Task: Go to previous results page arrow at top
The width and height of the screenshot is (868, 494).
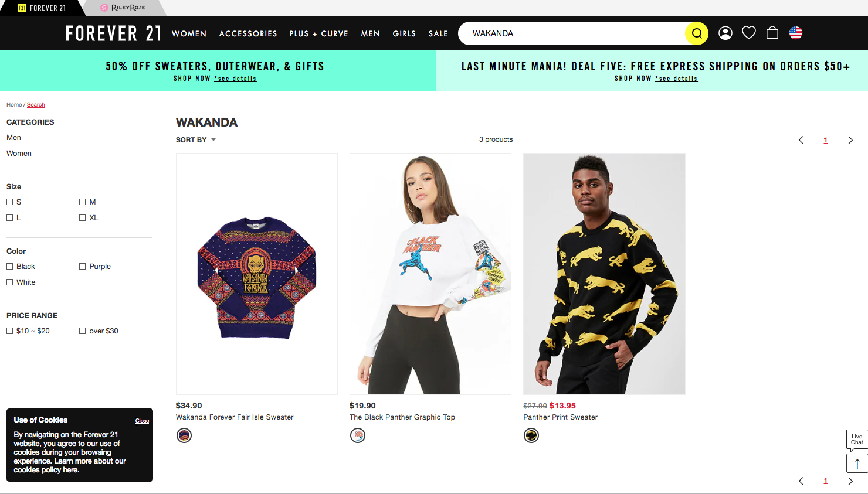Action: click(x=801, y=140)
